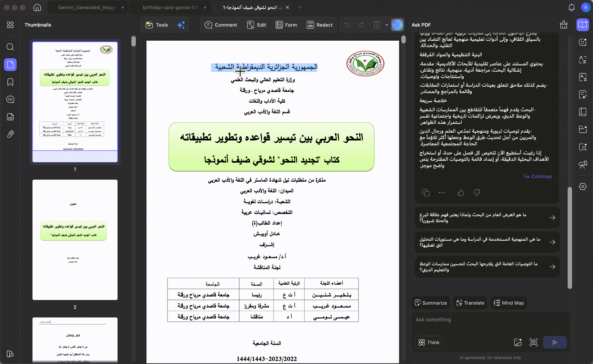
Task: Select the thumbnails panel icon
Action: point(10,65)
